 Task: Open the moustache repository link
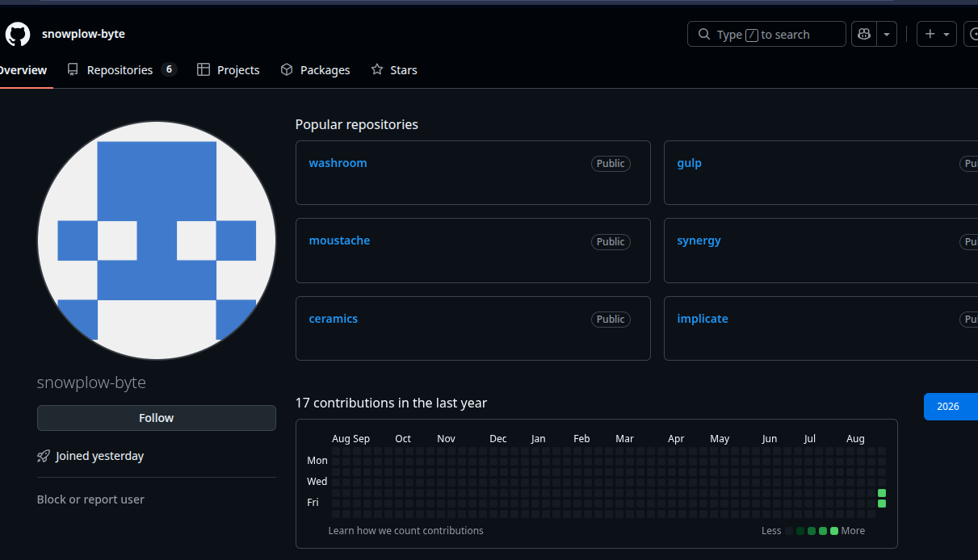click(x=339, y=240)
